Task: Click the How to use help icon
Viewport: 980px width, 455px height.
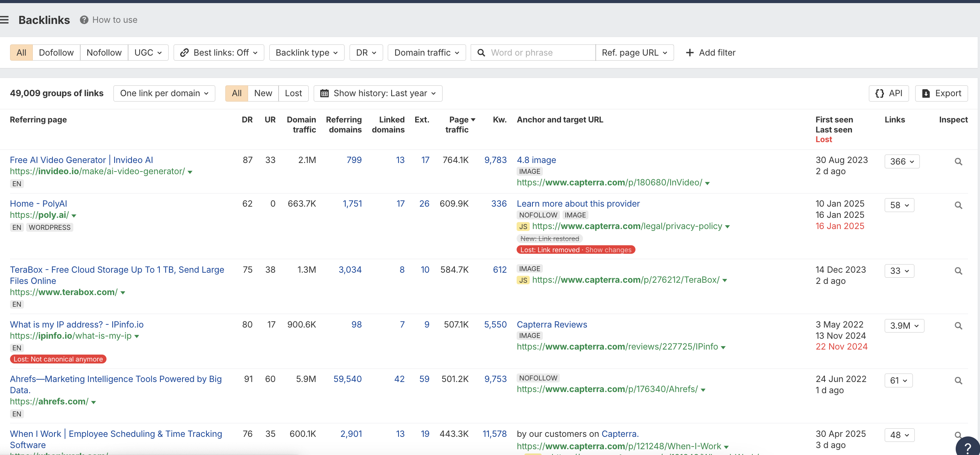Action: tap(84, 20)
